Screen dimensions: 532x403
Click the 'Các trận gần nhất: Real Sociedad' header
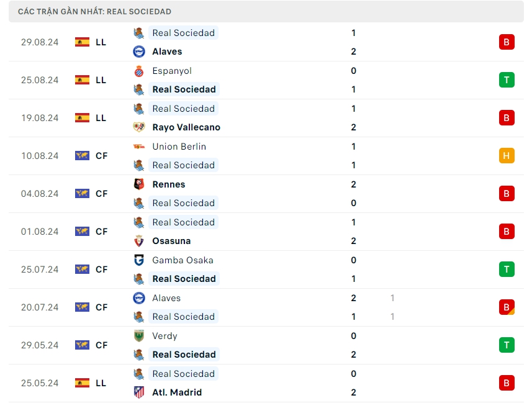point(94,12)
